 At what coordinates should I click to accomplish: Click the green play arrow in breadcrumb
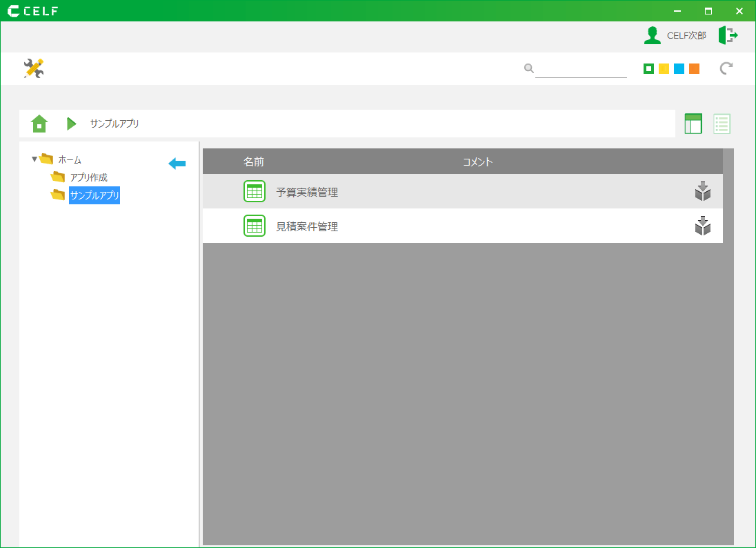(x=71, y=124)
